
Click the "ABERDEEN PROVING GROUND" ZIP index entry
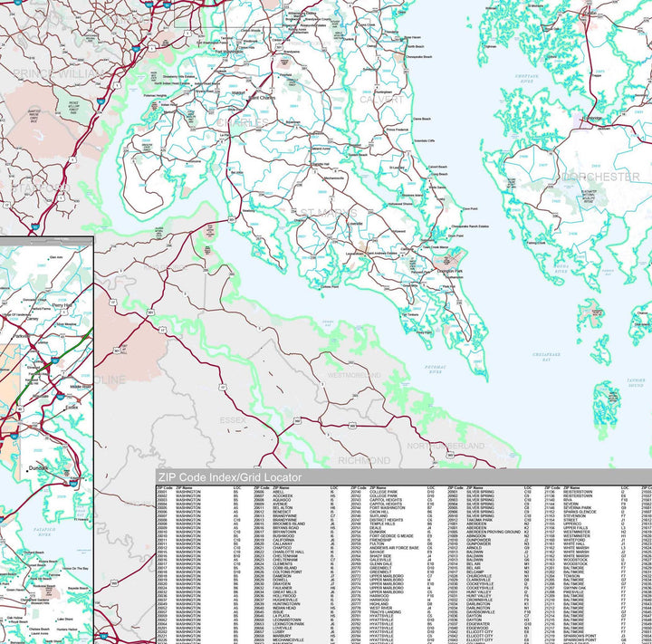(494, 532)
